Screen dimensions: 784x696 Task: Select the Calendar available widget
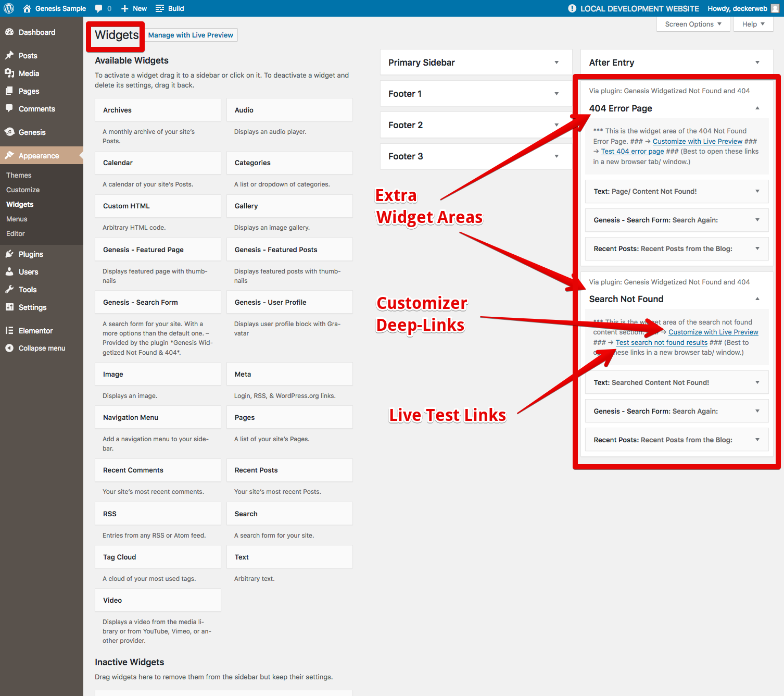[158, 163]
